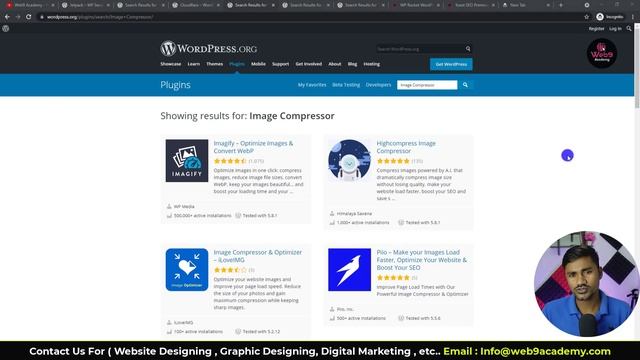Open the iLoveIMG Image Optimizer icon
Image resolution: width=640 pixels, height=360 pixels.
(187, 270)
